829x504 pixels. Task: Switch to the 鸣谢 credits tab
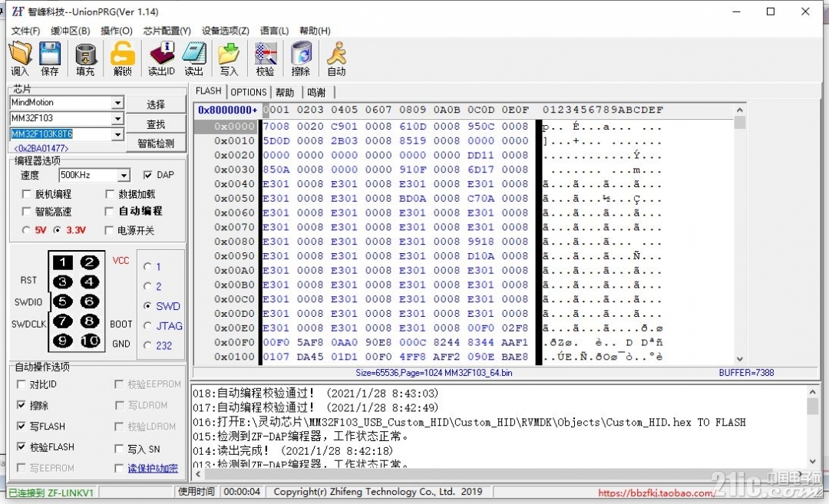(x=317, y=93)
